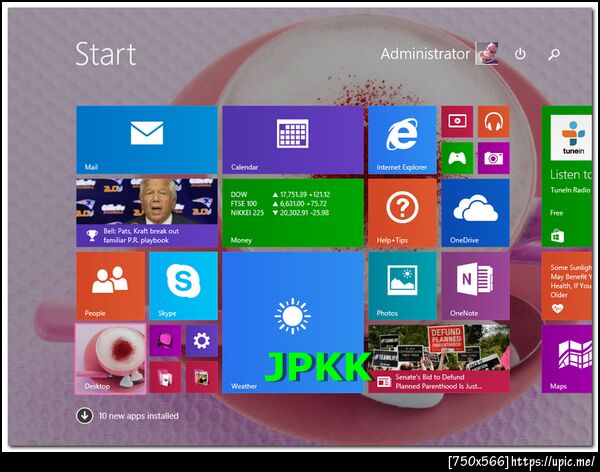The height and width of the screenshot is (472, 600).
Task: Click "10 new apps installed" text
Action: coord(139,416)
